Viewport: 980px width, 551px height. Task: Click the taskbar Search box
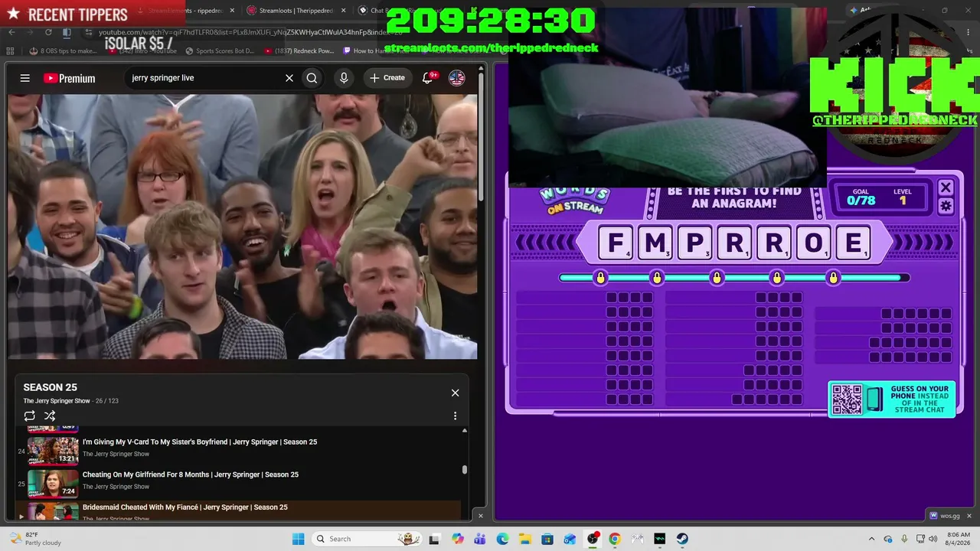coord(368,539)
